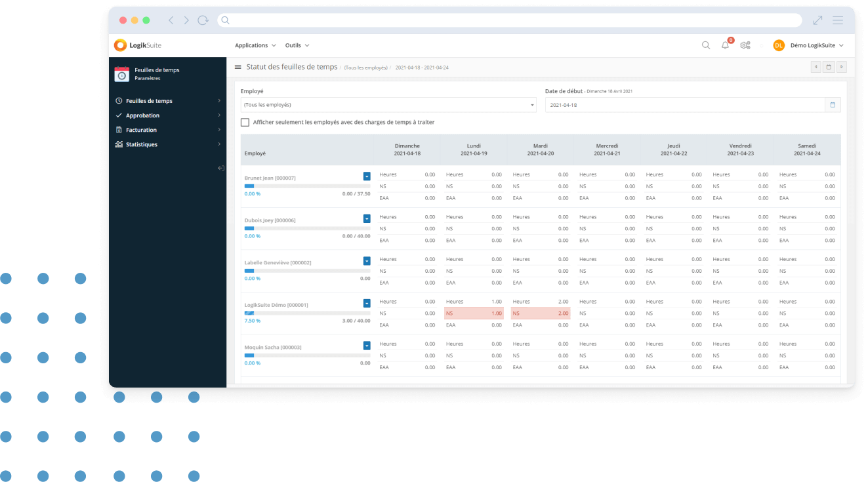This screenshot has width=868, height=482.
Task: Open Démo LogikSuite user menu
Action: (x=817, y=45)
